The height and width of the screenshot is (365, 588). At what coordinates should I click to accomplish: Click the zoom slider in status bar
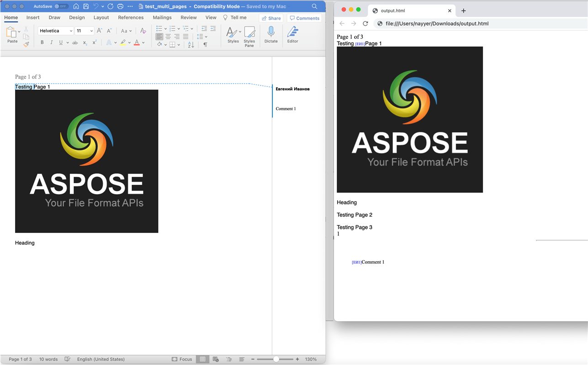(x=276, y=359)
